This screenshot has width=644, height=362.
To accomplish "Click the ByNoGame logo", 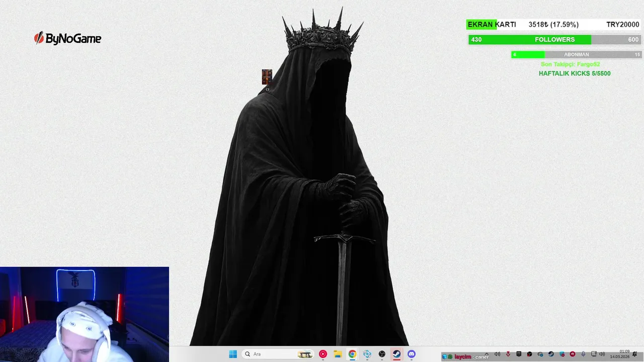I will click(x=67, y=38).
